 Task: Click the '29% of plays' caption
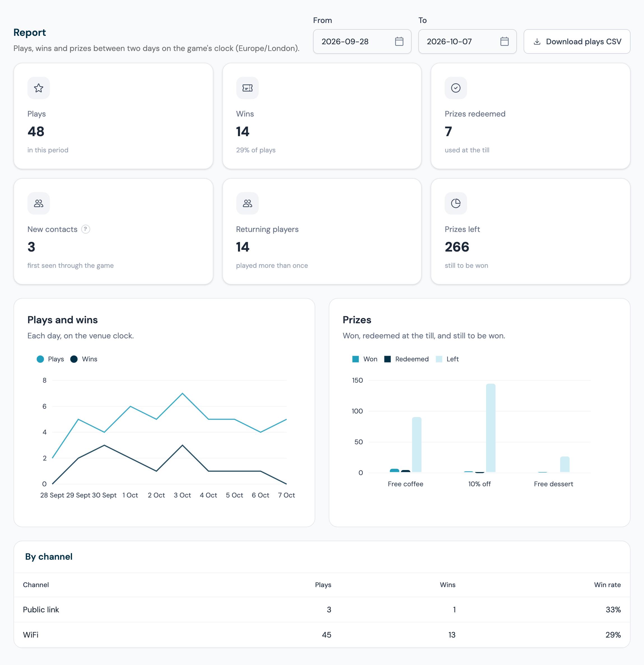tap(256, 150)
